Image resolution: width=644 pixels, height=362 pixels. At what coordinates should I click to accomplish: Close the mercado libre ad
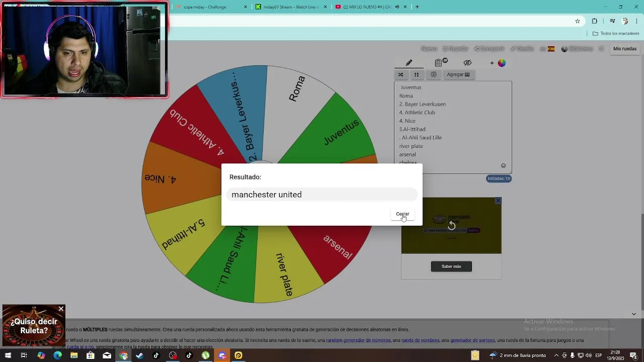coord(498,201)
